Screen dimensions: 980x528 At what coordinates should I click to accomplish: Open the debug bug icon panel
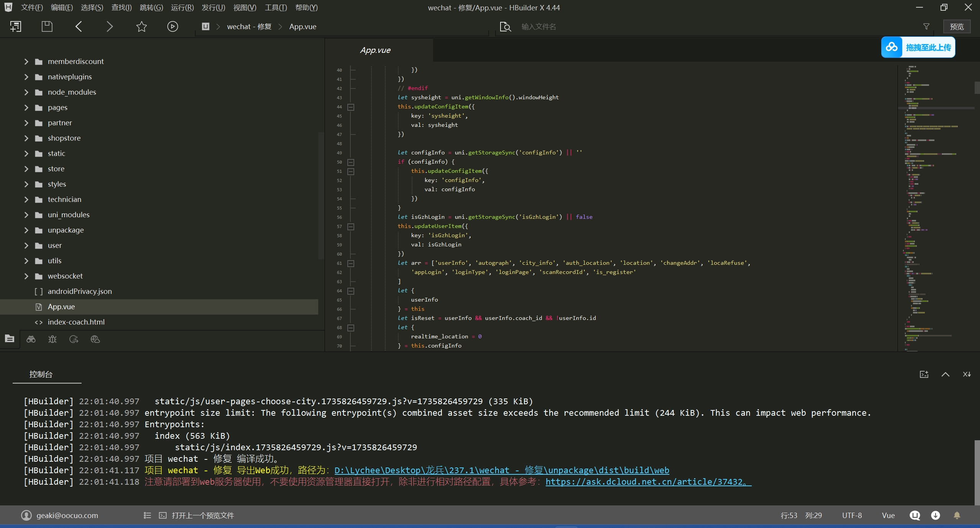(52, 339)
